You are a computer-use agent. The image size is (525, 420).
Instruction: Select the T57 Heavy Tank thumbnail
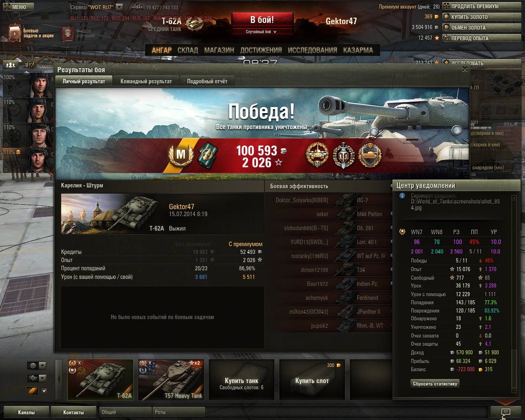tap(171, 380)
